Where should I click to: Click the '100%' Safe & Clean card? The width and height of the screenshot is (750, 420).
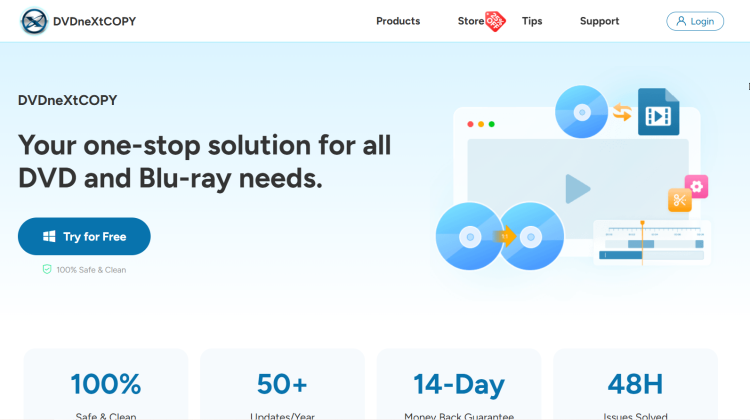click(x=106, y=384)
